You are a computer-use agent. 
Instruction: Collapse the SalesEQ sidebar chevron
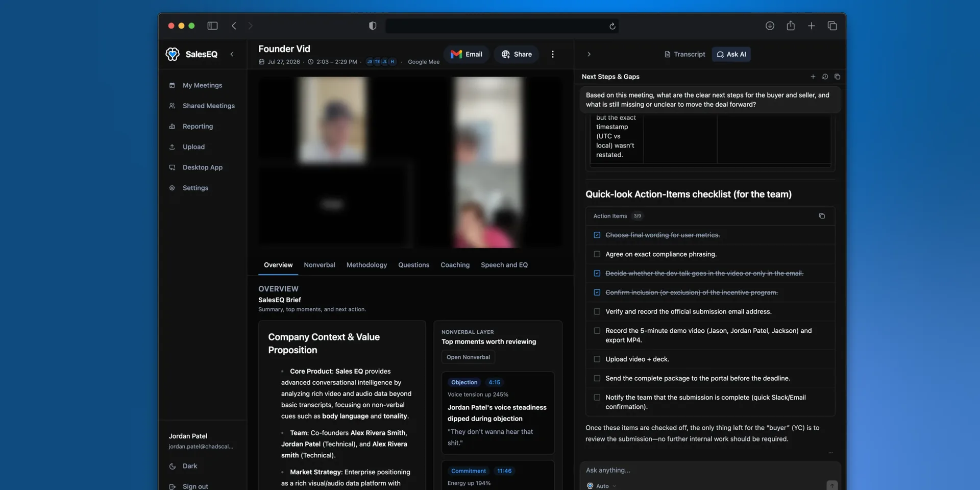[232, 54]
